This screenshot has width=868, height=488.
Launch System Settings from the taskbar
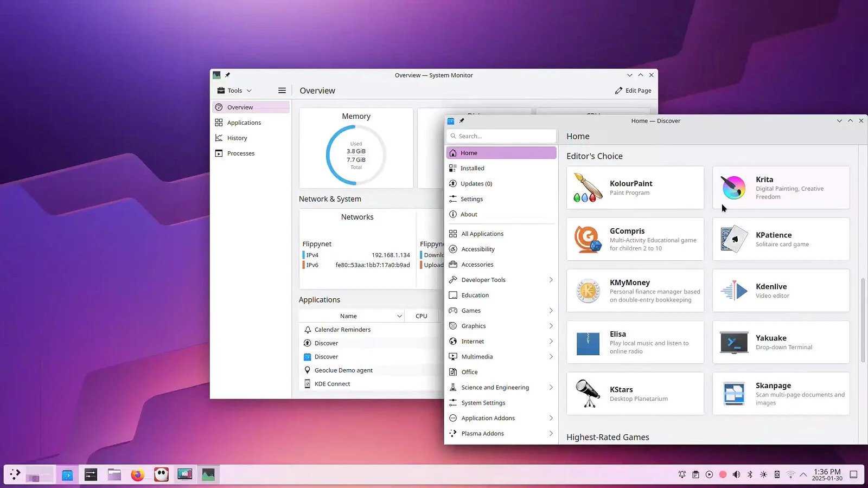(x=91, y=475)
